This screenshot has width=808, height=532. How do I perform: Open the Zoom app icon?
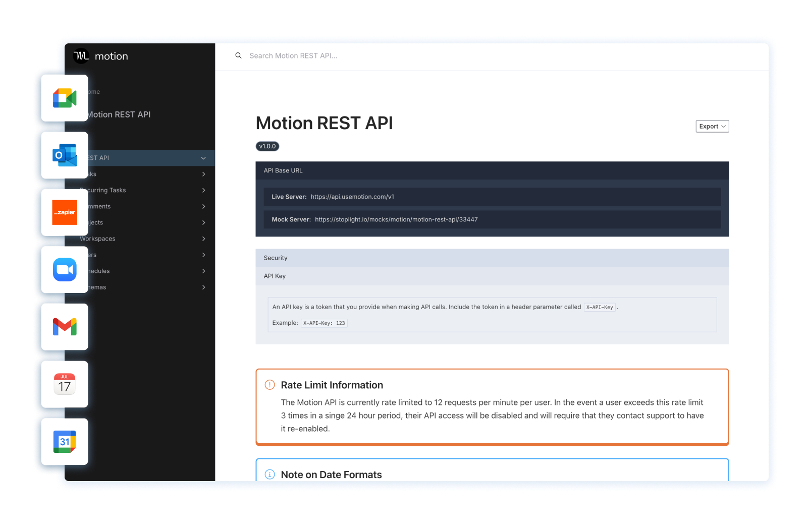coord(65,270)
